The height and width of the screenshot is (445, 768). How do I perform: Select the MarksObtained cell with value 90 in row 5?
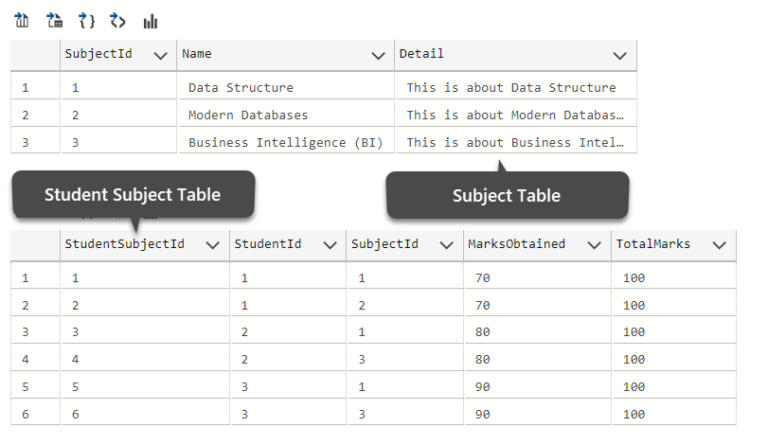[537, 386]
